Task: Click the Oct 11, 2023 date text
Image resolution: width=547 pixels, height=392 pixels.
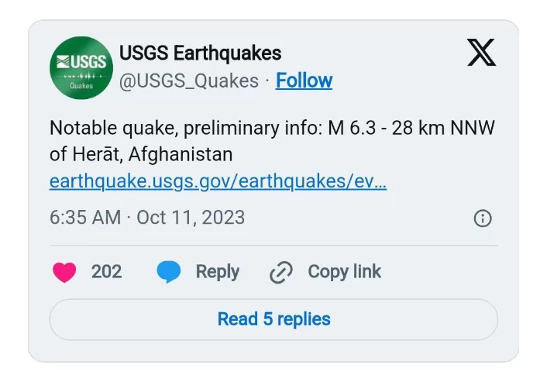Action: click(191, 218)
